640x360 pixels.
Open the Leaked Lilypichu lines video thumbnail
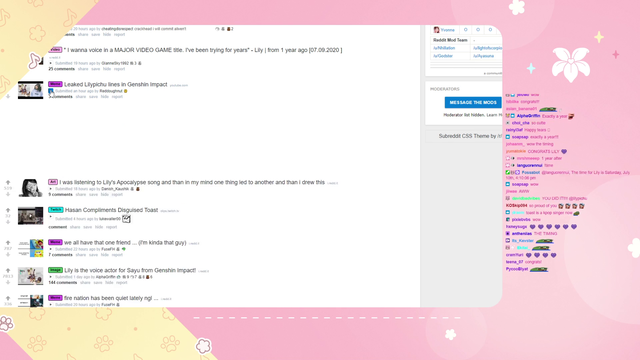(x=30, y=90)
